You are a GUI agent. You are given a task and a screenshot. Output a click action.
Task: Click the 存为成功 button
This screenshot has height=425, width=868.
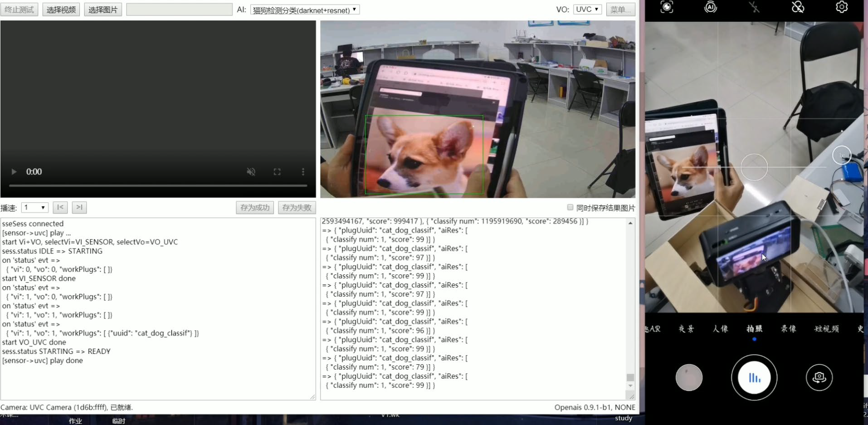click(x=255, y=208)
